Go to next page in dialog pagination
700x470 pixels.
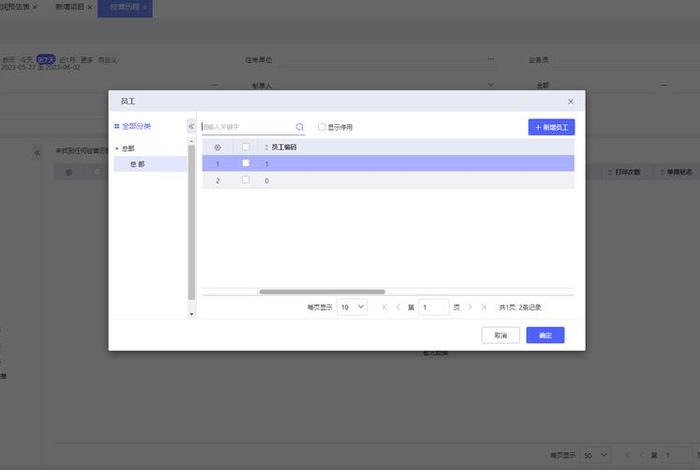470,307
